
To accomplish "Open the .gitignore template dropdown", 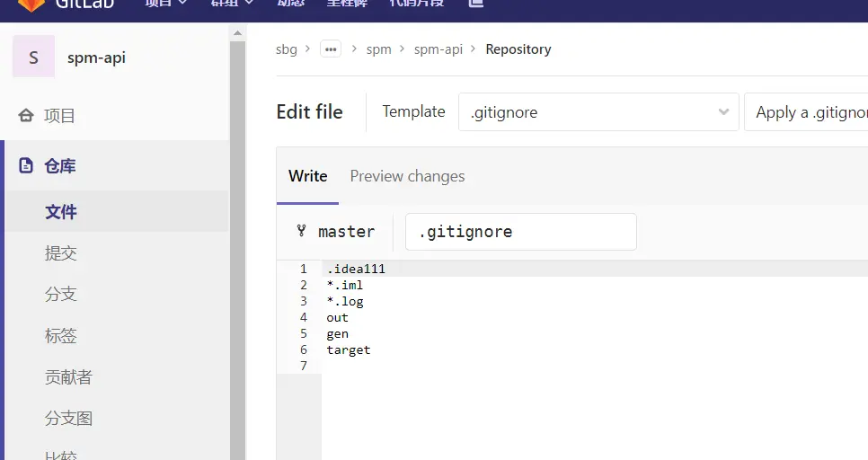I will [x=598, y=112].
